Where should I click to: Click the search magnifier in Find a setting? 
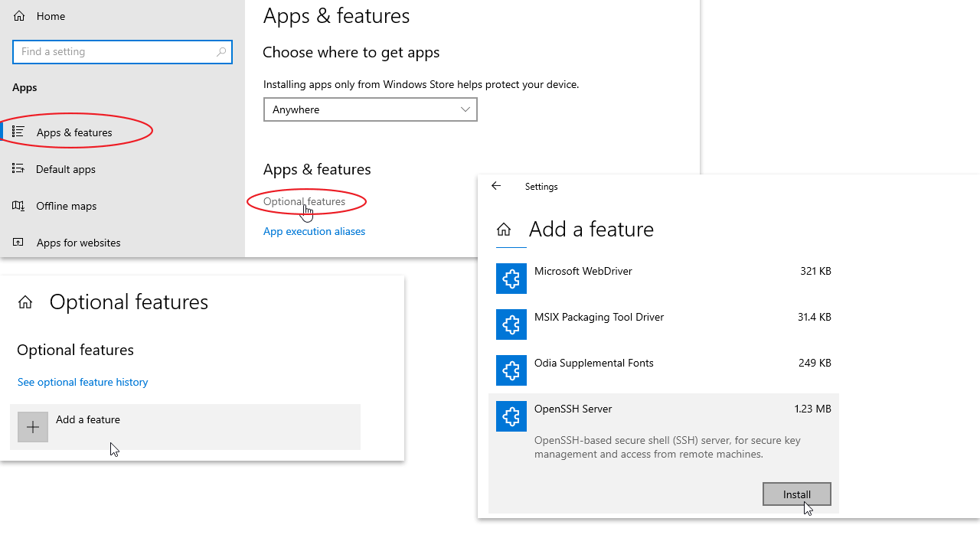[x=221, y=51]
